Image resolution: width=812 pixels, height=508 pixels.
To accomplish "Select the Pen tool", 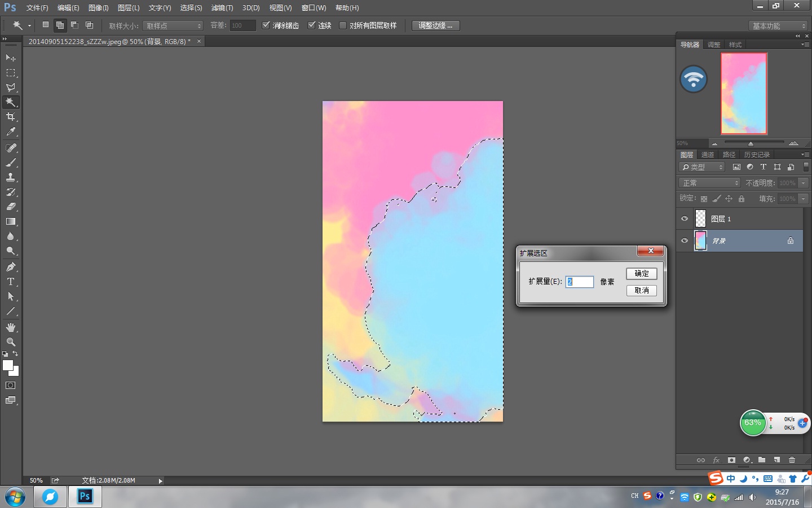I will coord(11,267).
